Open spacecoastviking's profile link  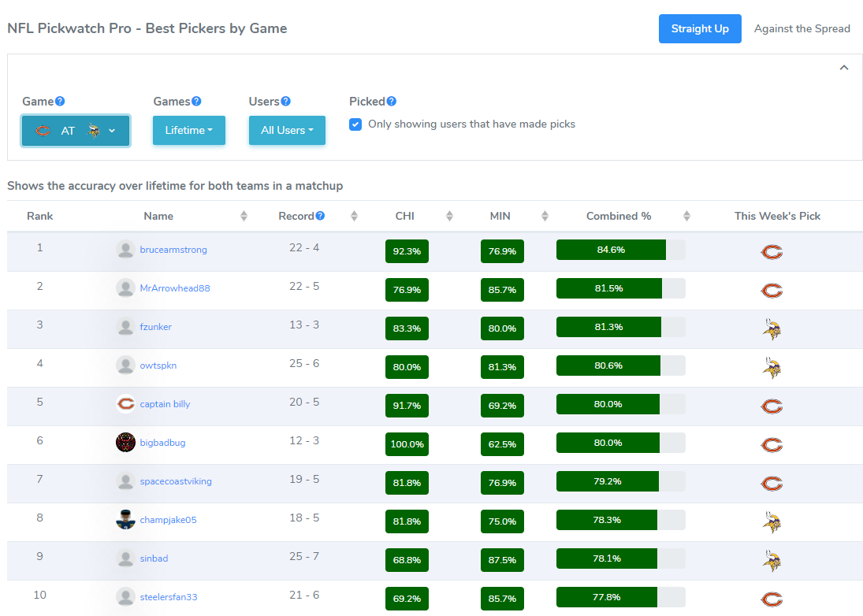click(x=176, y=481)
